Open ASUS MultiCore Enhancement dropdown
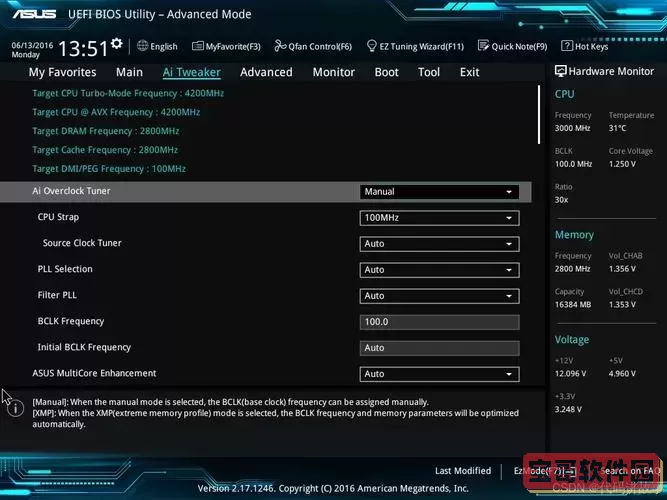 (439, 374)
